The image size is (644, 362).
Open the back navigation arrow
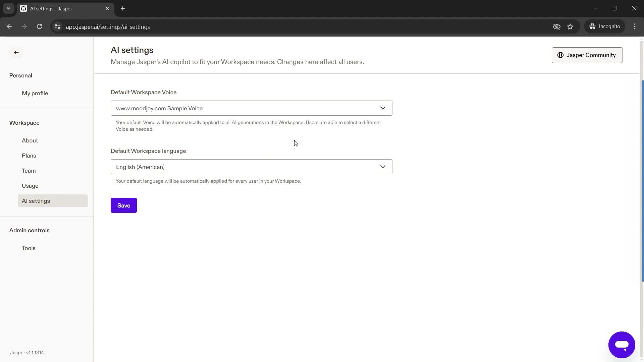16,52
